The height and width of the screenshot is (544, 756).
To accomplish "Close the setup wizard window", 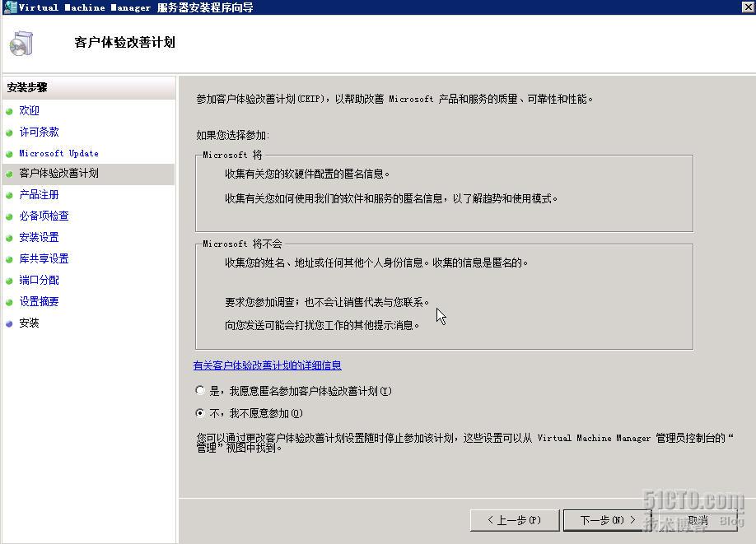I will tap(748, 7).
